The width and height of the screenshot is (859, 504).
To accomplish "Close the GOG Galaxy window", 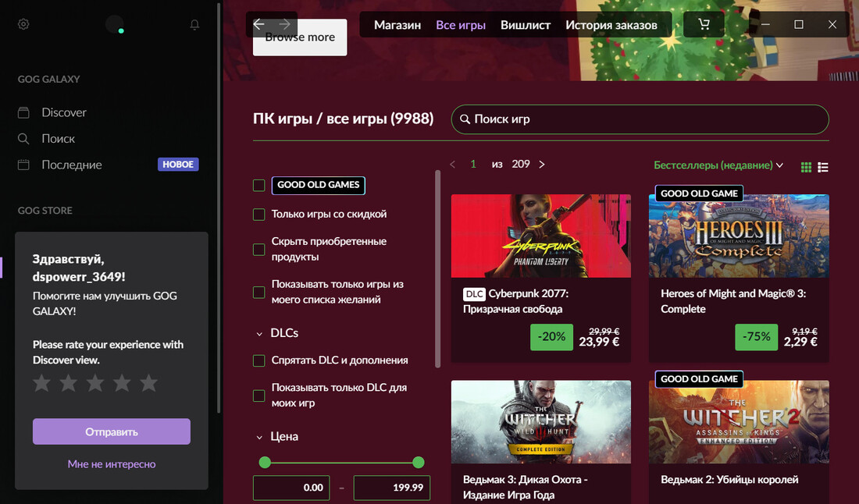I will 832,25.
